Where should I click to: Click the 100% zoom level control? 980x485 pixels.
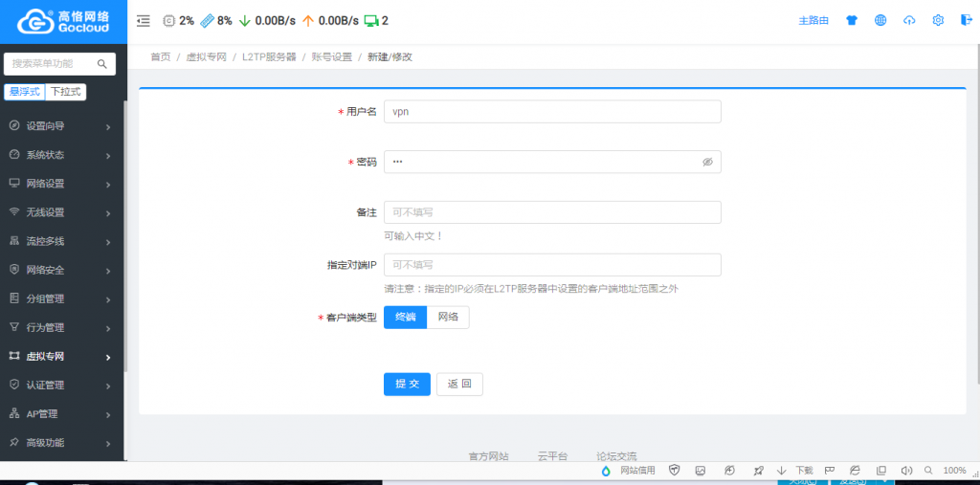pyautogui.click(x=954, y=471)
